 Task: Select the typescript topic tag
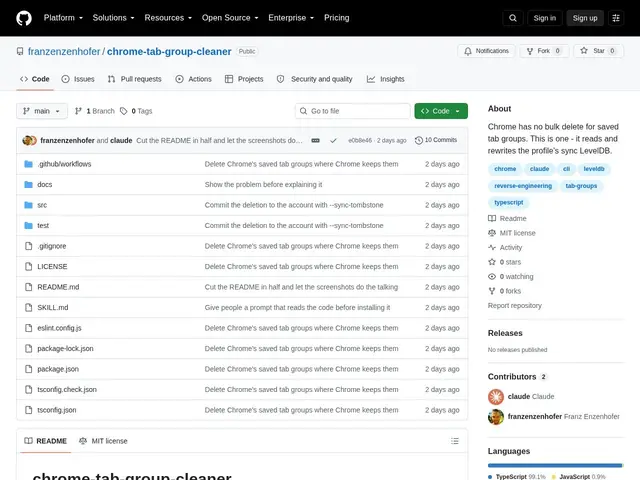509,202
